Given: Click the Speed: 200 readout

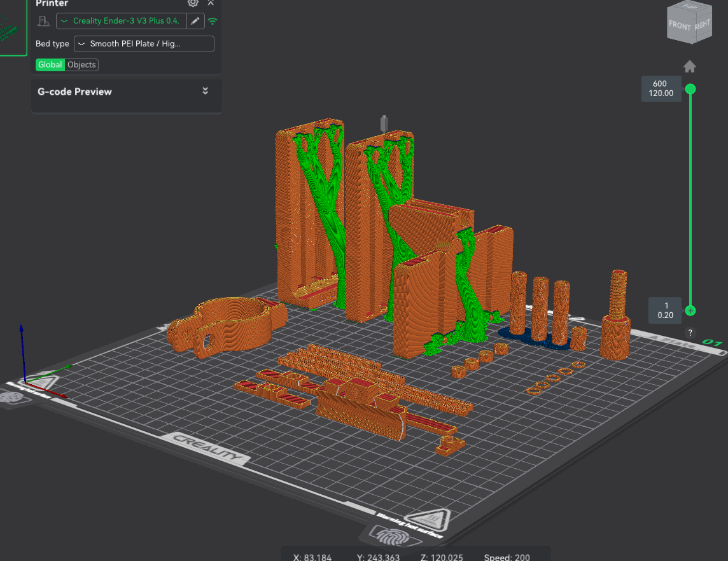Looking at the screenshot, I should (507, 557).
